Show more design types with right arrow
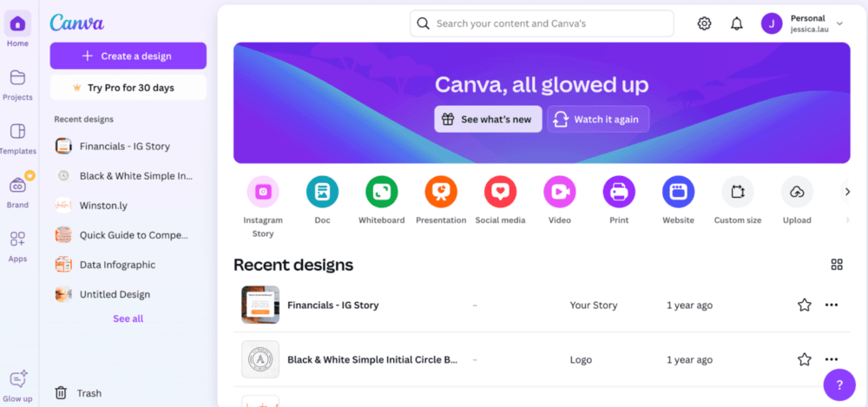This screenshot has height=407, width=868. coord(847,192)
